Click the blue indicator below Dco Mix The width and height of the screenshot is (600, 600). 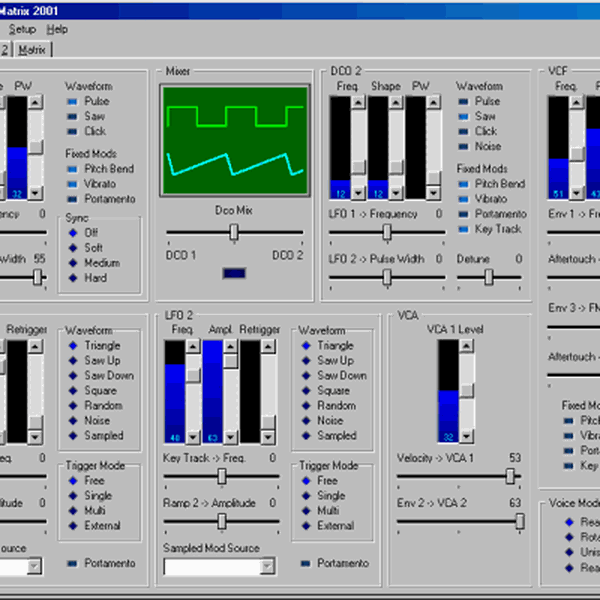[x=234, y=273]
